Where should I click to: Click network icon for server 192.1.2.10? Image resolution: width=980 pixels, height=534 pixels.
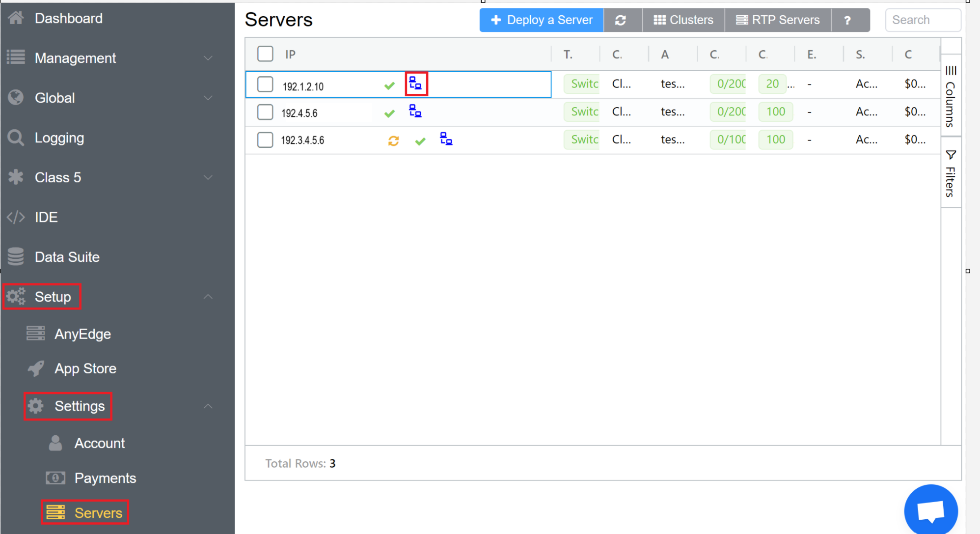point(415,84)
